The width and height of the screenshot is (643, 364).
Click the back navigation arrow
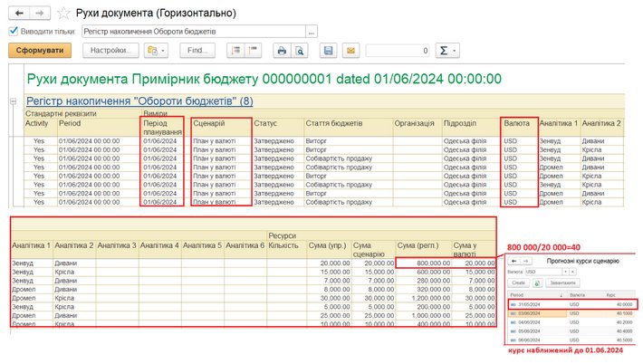20,13
